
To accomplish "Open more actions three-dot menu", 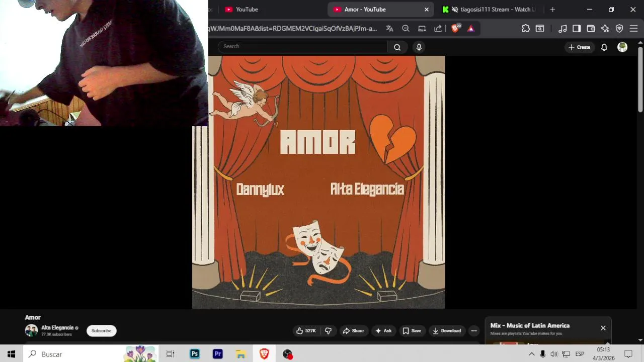I will point(474,331).
